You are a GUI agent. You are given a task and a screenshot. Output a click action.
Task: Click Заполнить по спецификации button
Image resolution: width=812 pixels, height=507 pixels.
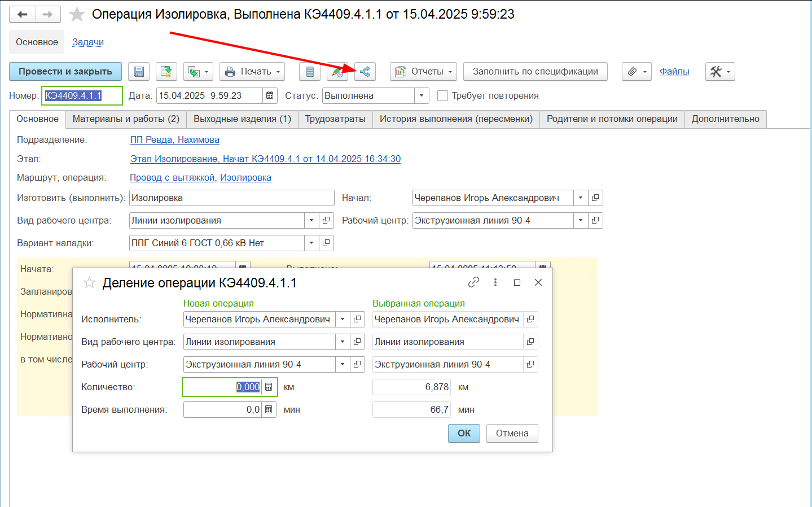pos(536,72)
